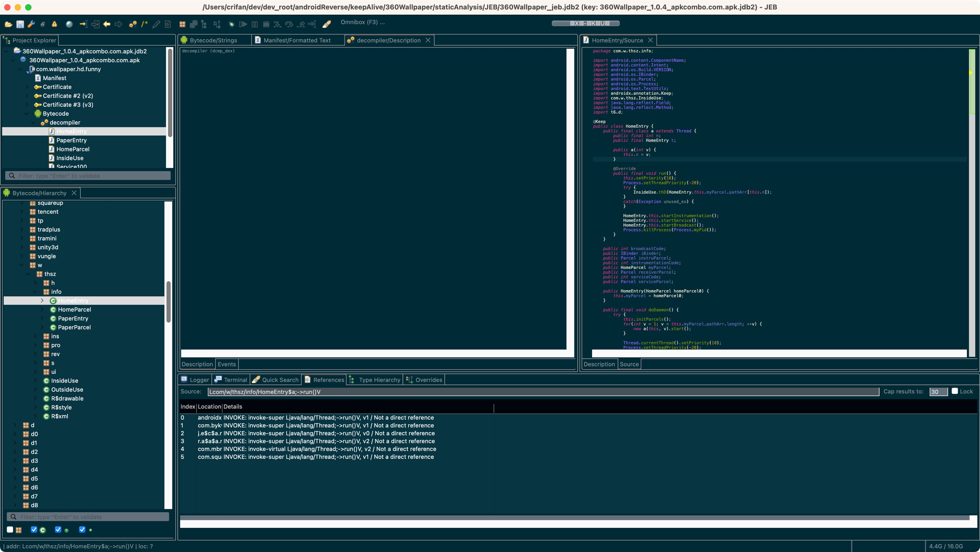Collapse the w package node
The height and width of the screenshot is (552, 980).
coord(22,265)
